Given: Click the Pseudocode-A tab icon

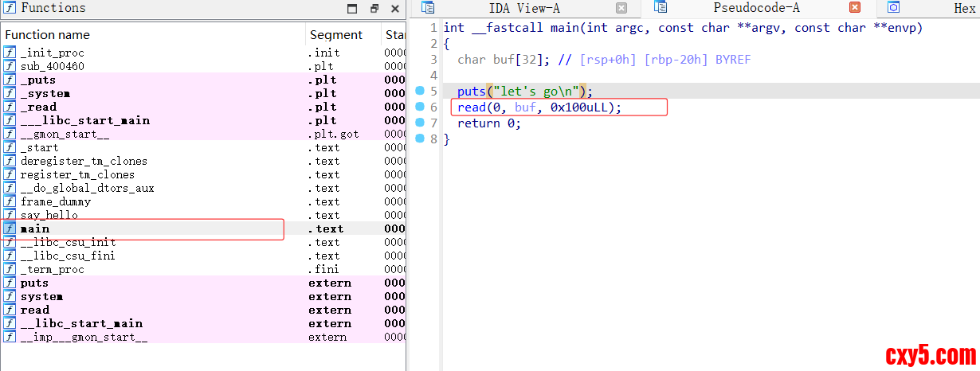Looking at the screenshot, I should tap(660, 8).
